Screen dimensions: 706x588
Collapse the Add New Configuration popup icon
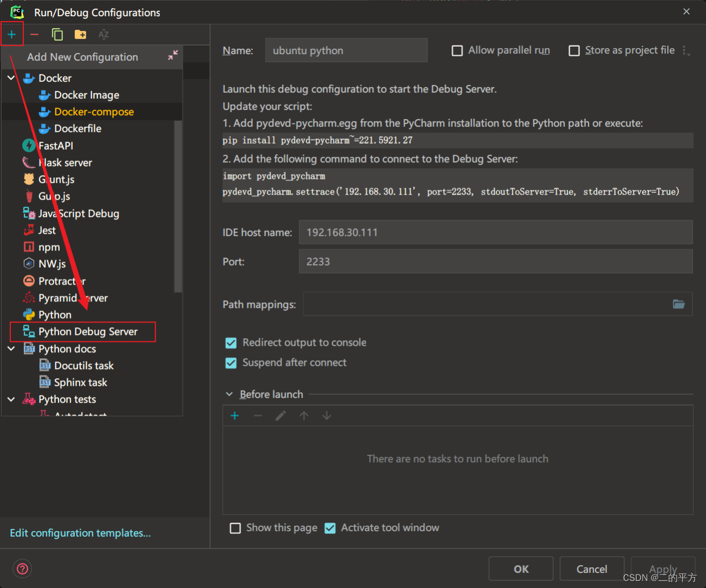[173, 55]
